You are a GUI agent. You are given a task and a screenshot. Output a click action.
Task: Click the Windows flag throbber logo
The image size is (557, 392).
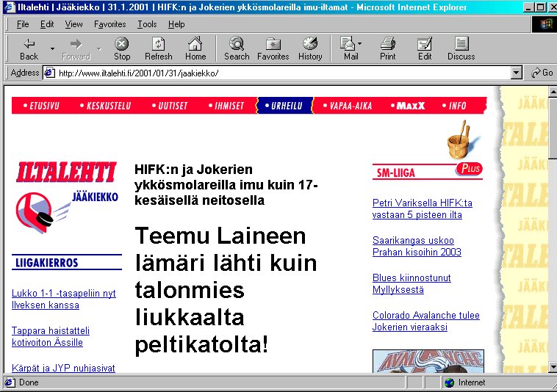[545, 24]
